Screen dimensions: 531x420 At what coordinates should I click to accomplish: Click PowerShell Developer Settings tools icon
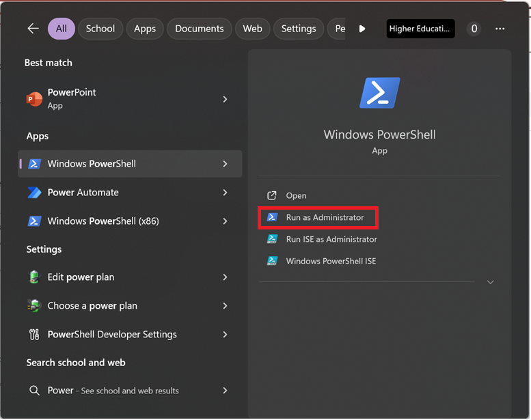pyautogui.click(x=34, y=335)
